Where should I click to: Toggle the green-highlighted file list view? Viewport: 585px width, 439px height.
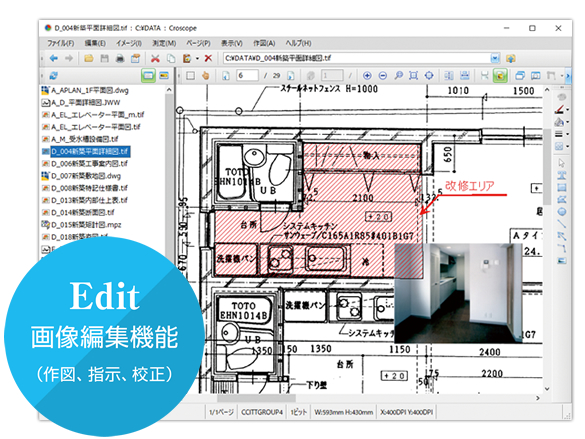[x=148, y=76]
